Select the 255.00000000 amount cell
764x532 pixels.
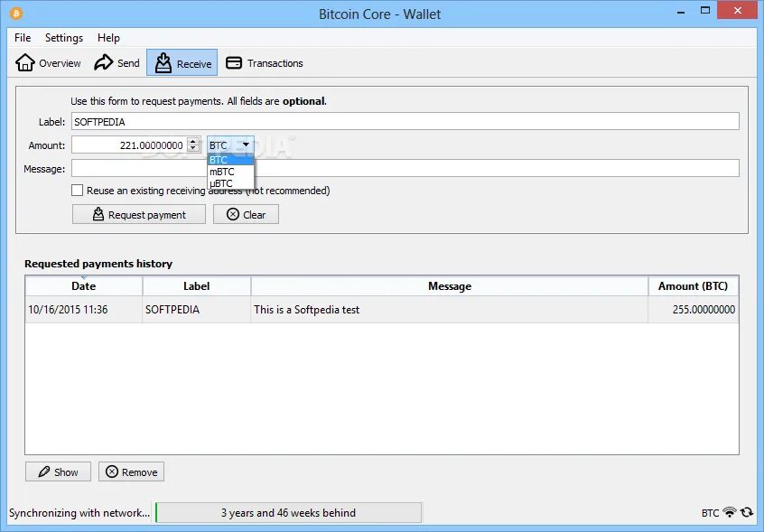[693, 310]
